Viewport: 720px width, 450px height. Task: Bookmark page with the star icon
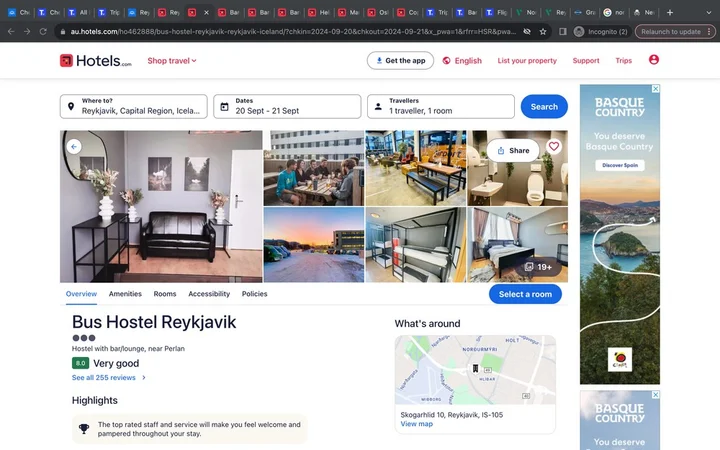pos(543,31)
